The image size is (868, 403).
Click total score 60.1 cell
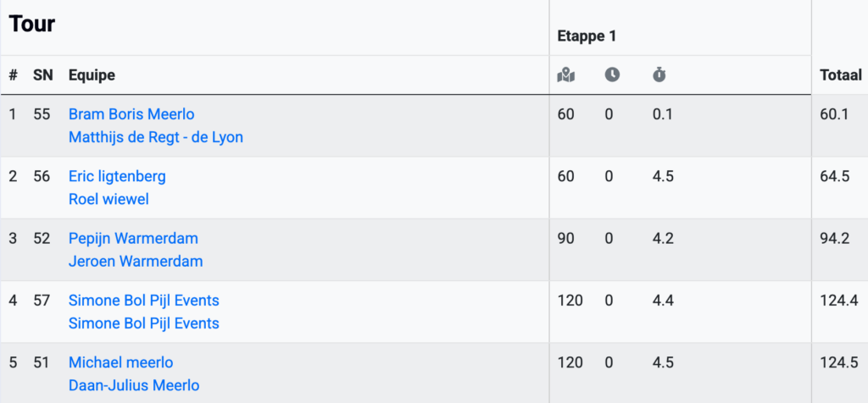(834, 114)
